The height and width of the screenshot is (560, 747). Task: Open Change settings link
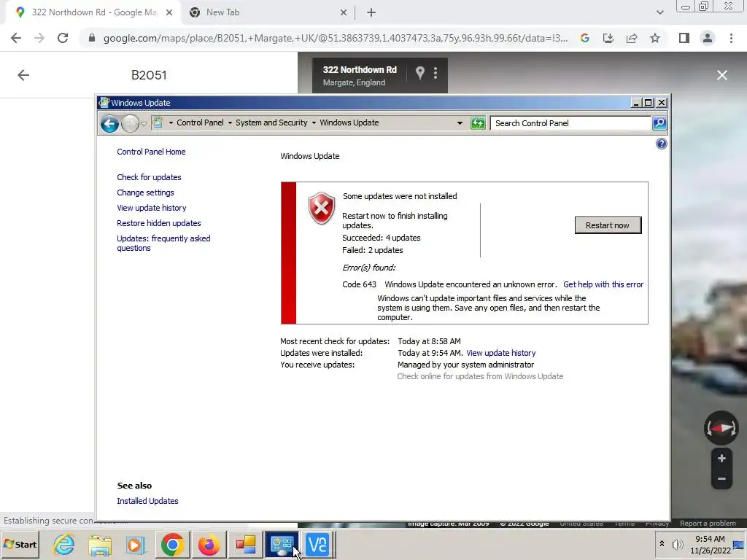[x=145, y=192]
